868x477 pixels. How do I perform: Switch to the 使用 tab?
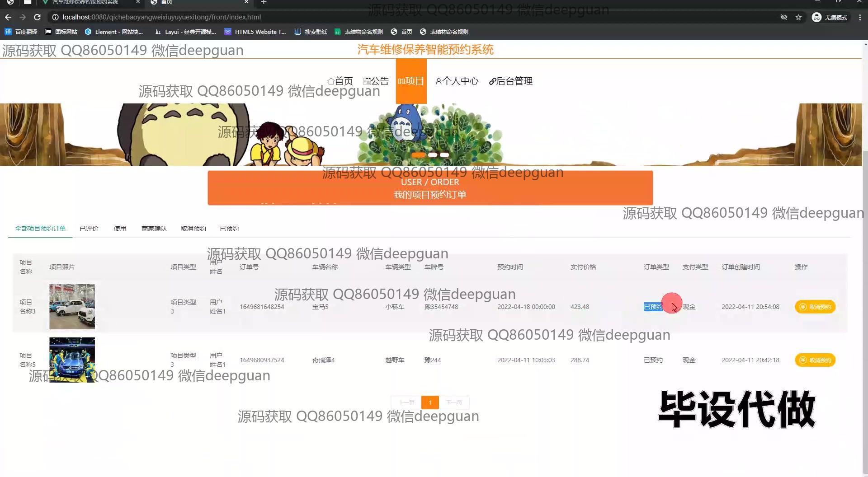pyautogui.click(x=120, y=229)
